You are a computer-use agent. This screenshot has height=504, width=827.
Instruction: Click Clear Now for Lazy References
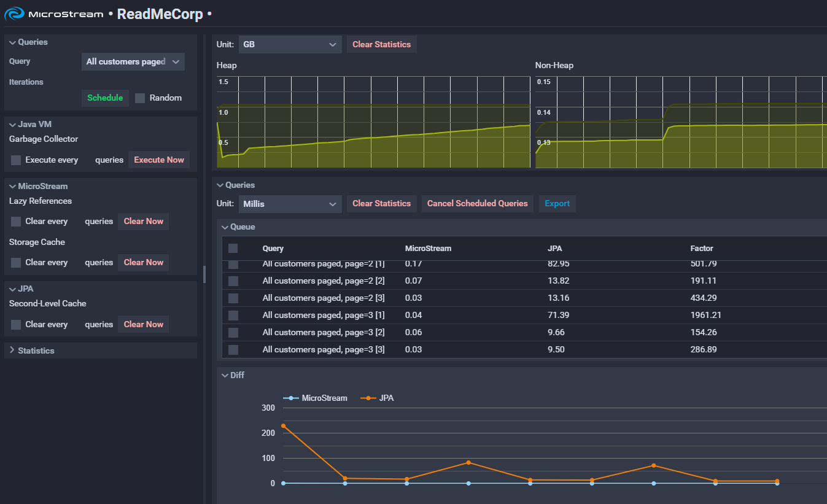click(144, 222)
